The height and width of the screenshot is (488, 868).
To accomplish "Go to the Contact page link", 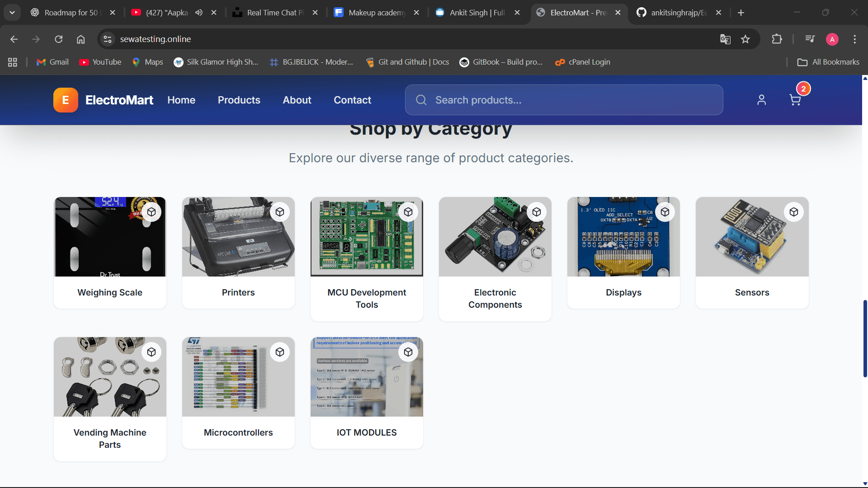I will coord(352,100).
